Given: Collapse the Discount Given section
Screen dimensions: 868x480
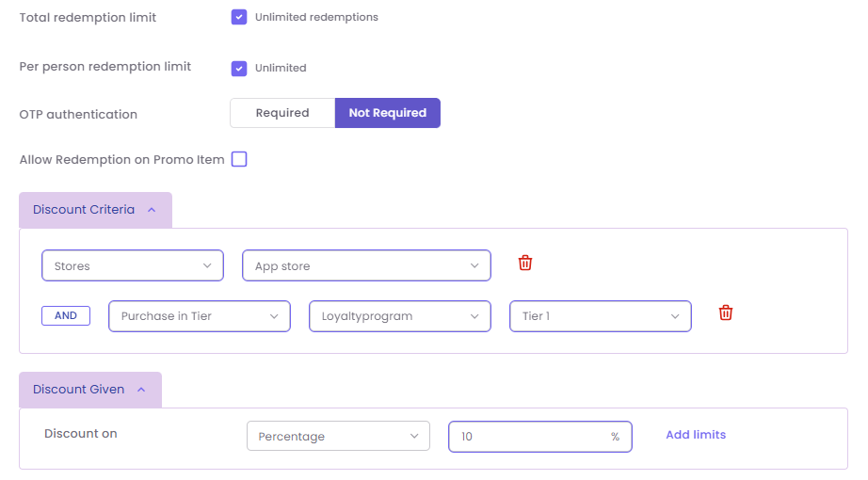Looking at the screenshot, I should pyautogui.click(x=142, y=390).
